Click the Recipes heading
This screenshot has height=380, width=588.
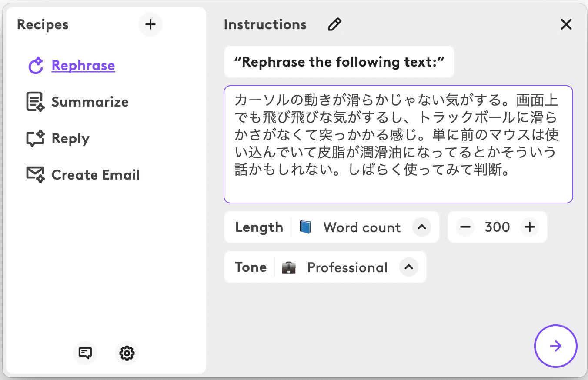tap(43, 25)
